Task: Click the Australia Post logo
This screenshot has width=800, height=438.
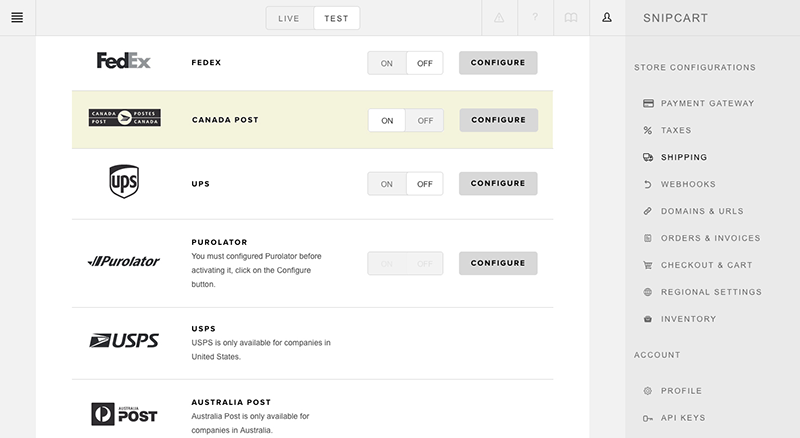Action: coord(124,414)
